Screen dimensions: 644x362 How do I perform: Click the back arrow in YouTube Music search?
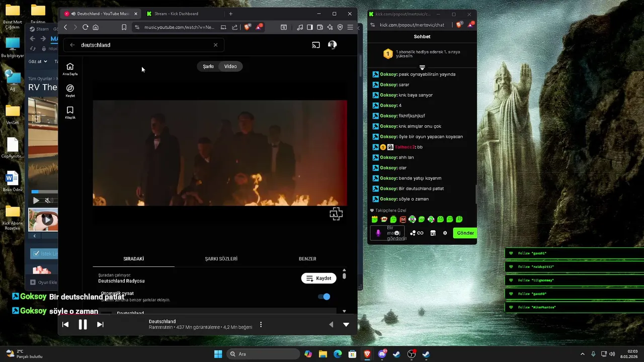[72, 45]
